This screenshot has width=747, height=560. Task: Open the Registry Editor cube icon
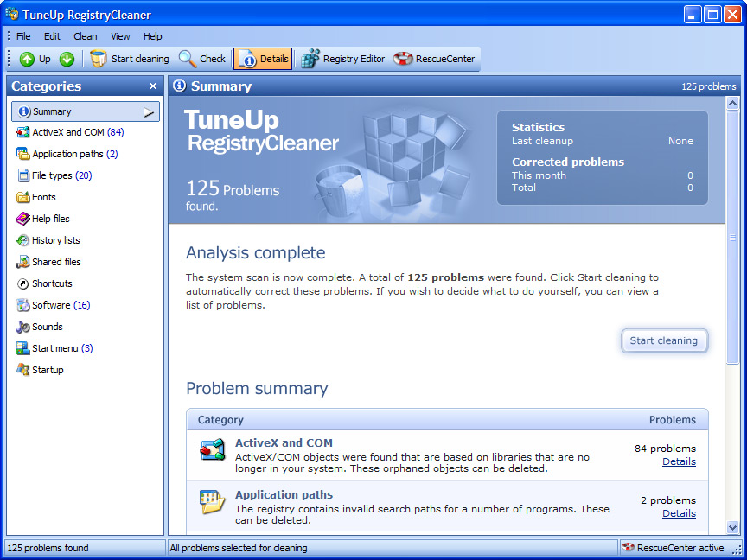coord(310,59)
